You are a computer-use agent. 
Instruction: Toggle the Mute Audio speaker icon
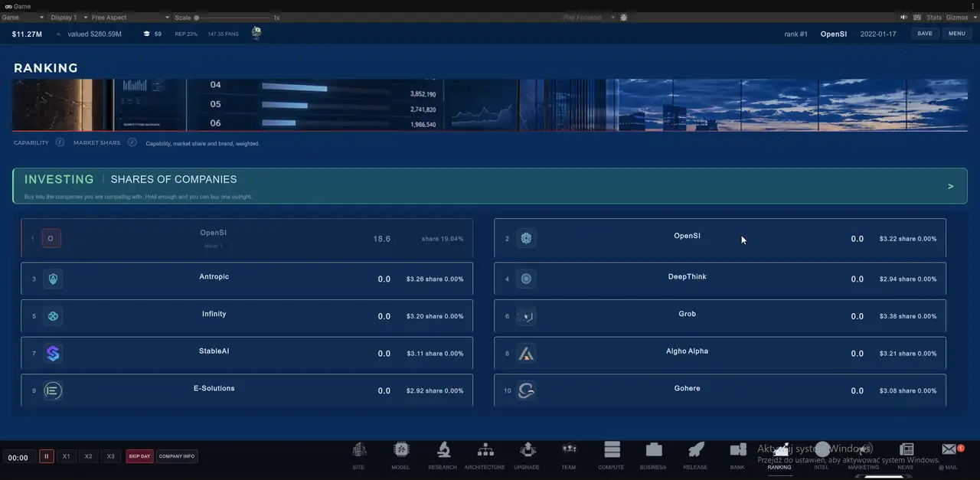[903, 17]
